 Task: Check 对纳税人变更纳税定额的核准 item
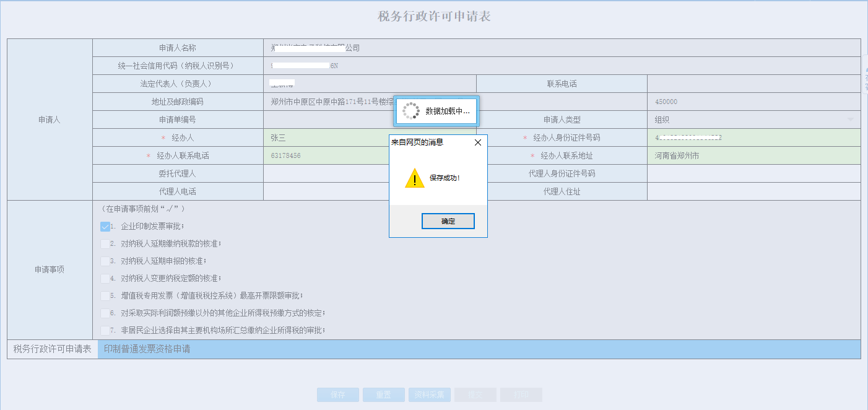[104, 278]
